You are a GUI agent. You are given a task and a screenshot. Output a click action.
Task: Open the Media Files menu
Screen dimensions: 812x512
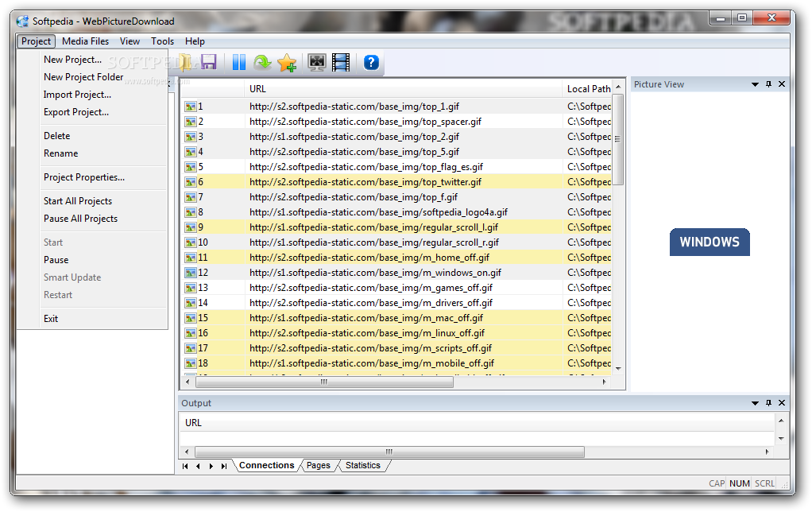pos(86,41)
